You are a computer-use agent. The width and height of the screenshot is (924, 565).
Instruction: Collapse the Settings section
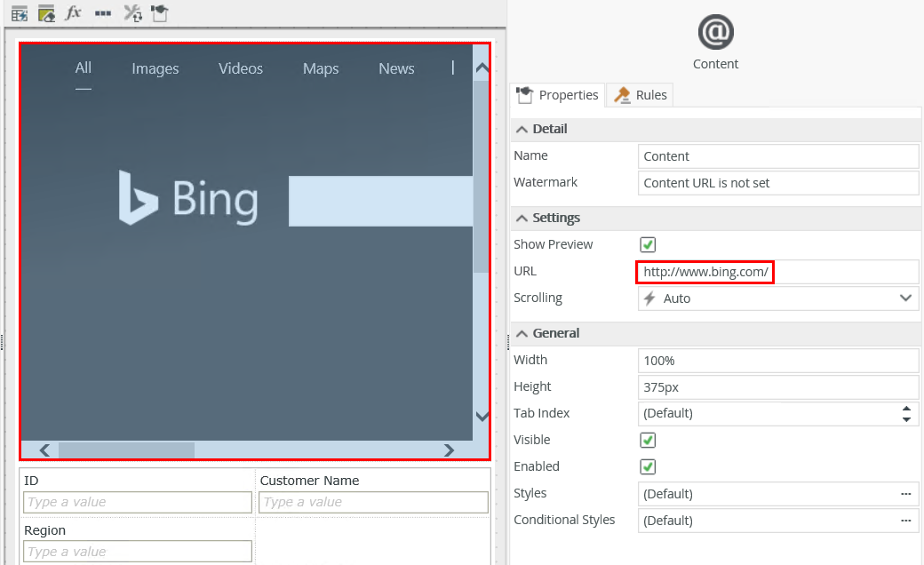(x=522, y=218)
